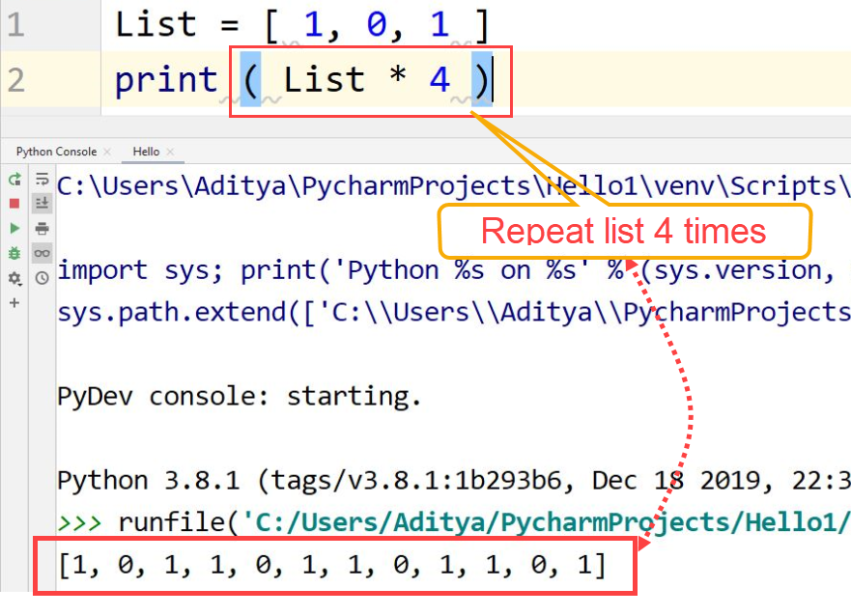Click the 'runfile(' command in the console

pyautogui.click(x=178, y=522)
